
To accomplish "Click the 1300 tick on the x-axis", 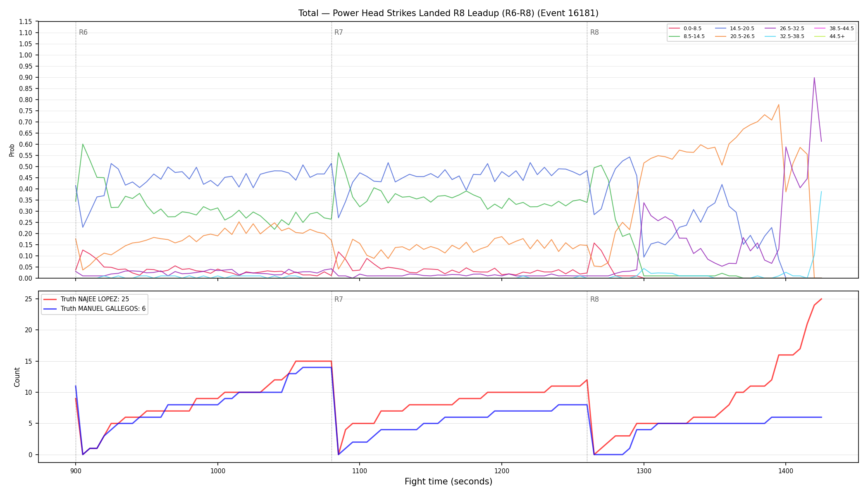I will point(644,470).
